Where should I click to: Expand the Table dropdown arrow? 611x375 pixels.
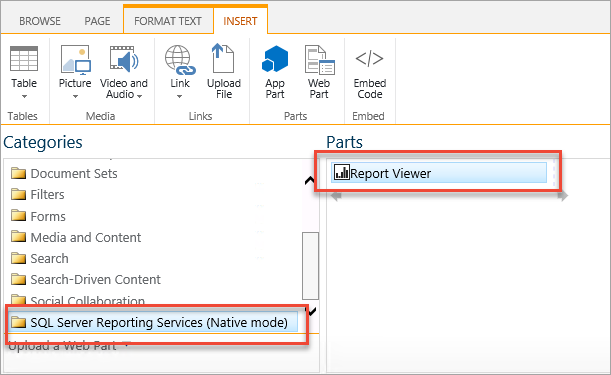pos(24,96)
